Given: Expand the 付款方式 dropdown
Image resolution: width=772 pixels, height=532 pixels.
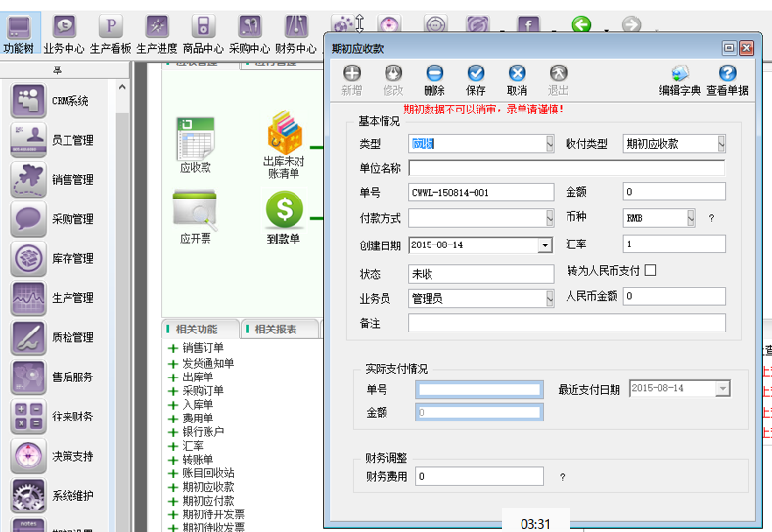Looking at the screenshot, I should click(550, 218).
